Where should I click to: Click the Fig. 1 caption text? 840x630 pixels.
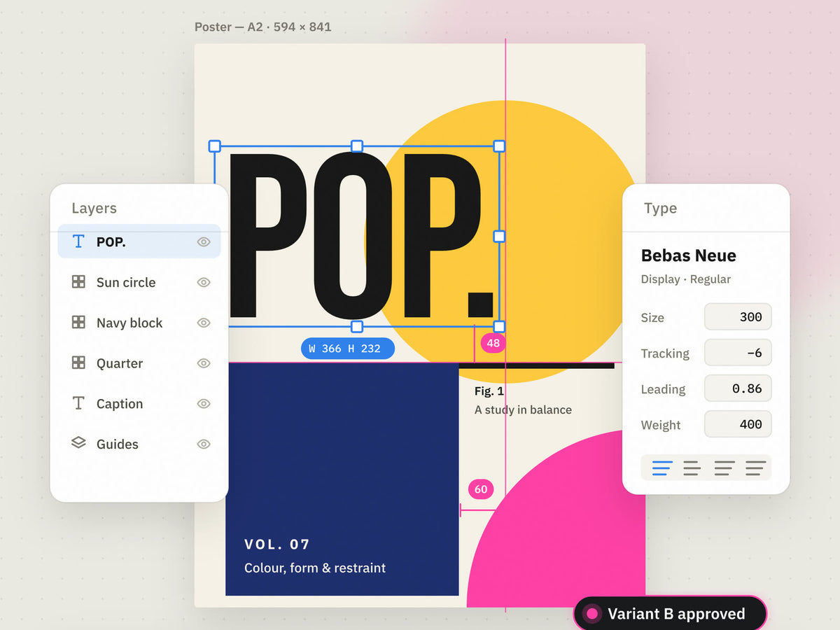(x=489, y=391)
